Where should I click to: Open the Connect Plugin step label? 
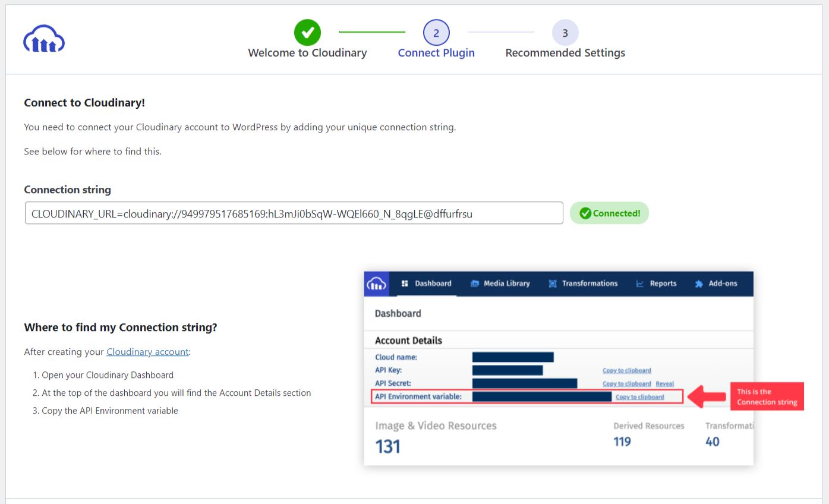436,53
